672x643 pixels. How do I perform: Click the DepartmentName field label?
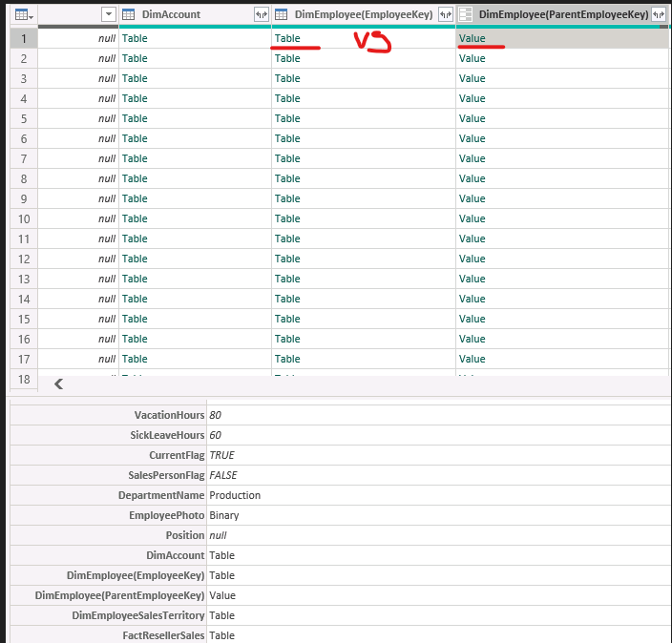click(161, 495)
